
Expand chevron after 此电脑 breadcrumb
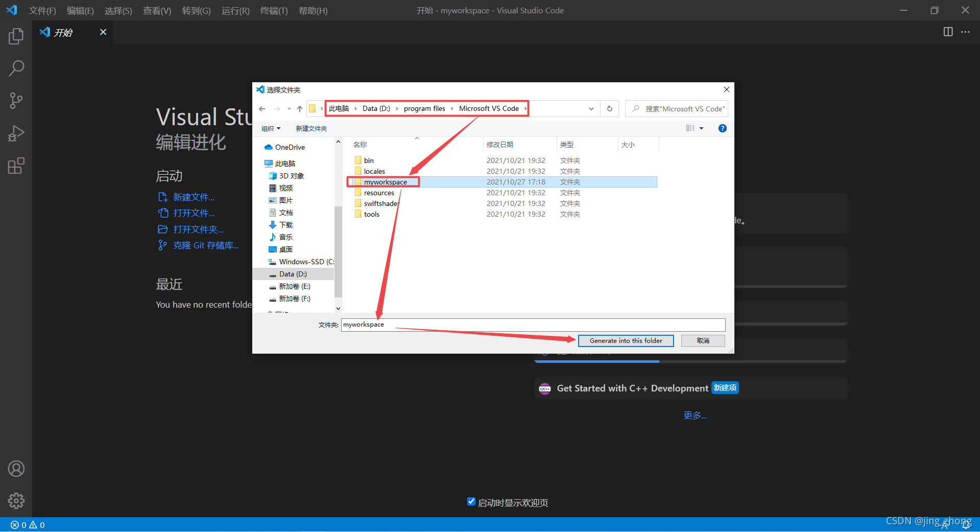pyautogui.click(x=355, y=108)
